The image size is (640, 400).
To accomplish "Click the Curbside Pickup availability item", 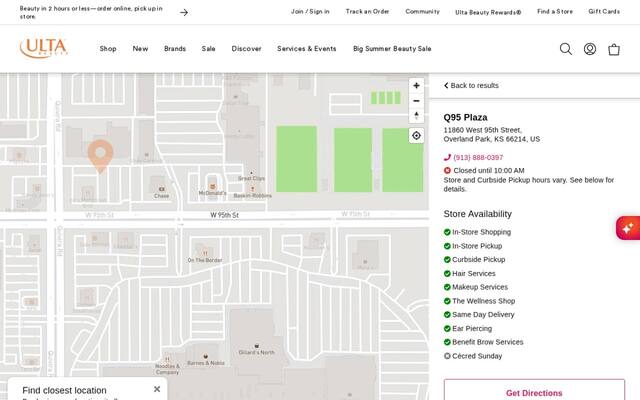I will click(475, 260).
